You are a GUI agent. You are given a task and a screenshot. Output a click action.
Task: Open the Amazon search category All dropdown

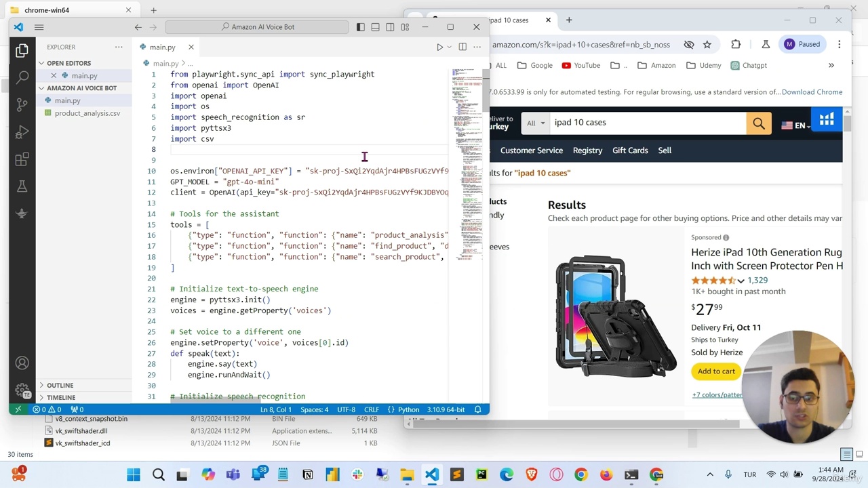click(x=537, y=123)
